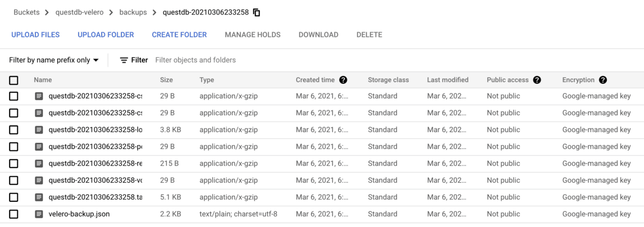Image resolution: width=644 pixels, height=227 pixels.
Task: Click the Encryption help icon
Action: [x=603, y=80]
